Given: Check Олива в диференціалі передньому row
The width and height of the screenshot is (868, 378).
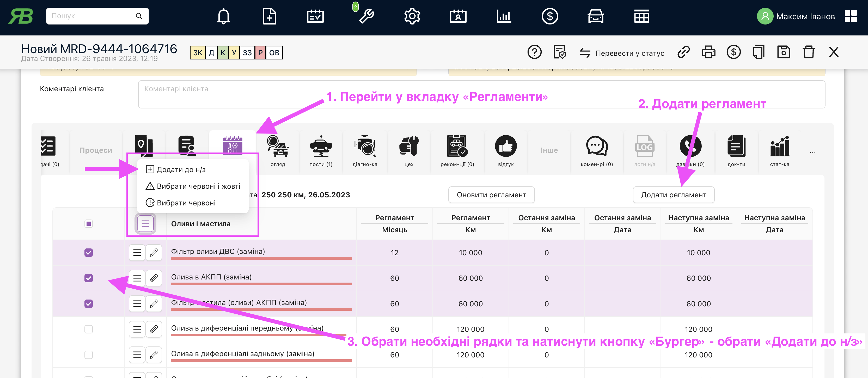Looking at the screenshot, I should (x=89, y=329).
